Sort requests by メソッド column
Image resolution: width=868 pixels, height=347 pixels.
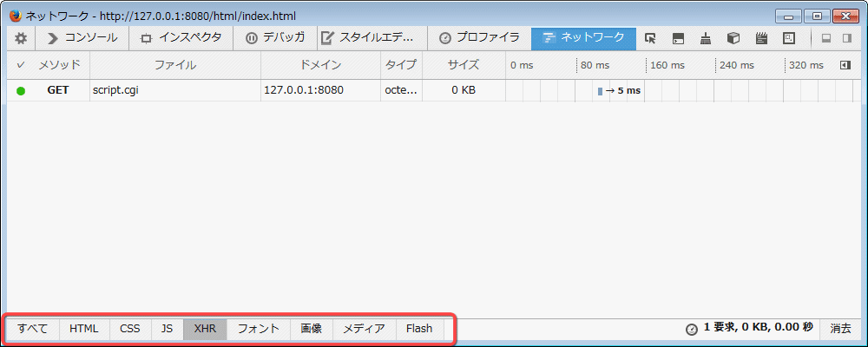pyautogui.click(x=59, y=65)
